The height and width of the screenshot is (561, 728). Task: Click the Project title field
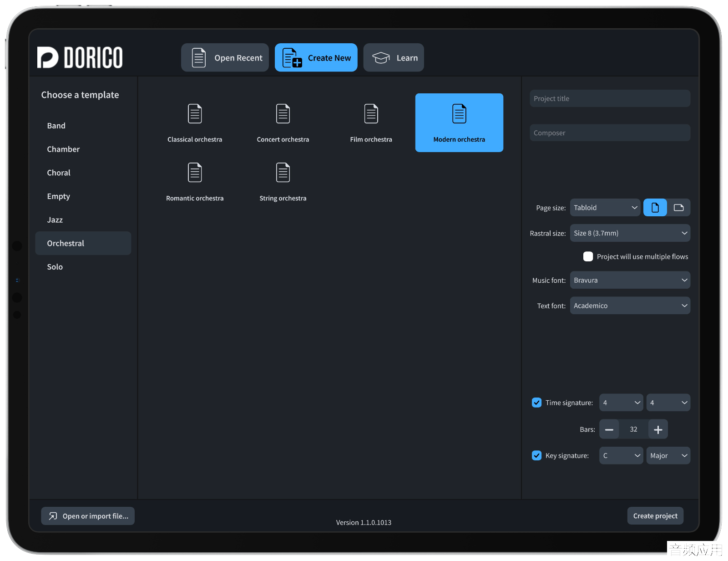pos(610,98)
